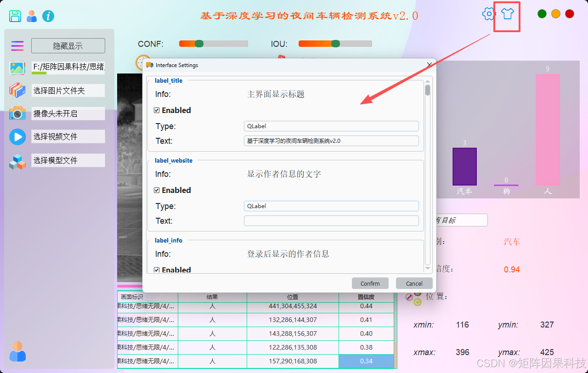Click 选择视频文件 in the sidebar
Image resolution: width=588 pixels, height=373 pixels.
tap(68, 136)
